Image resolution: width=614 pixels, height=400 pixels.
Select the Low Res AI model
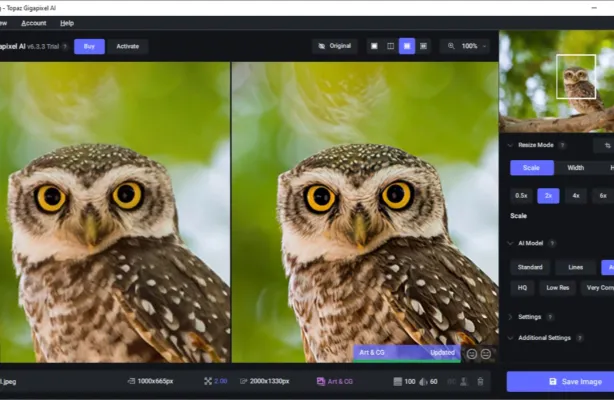pos(558,288)
